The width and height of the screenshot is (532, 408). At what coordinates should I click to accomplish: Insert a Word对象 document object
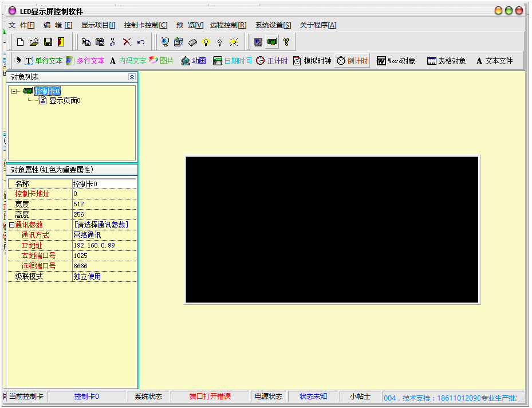(x=395, y=60)
